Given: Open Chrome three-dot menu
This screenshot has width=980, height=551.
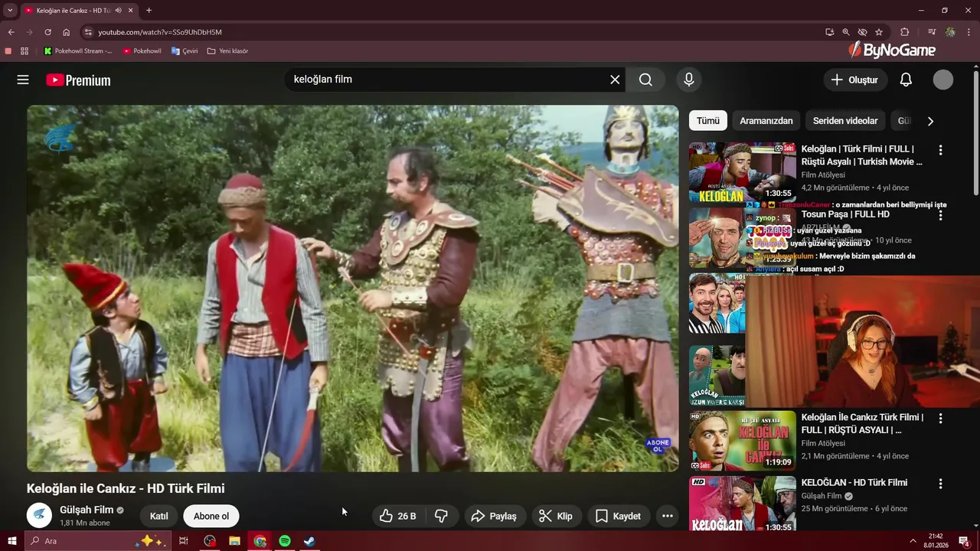Looking at the screenshot, I should [969, 32].
